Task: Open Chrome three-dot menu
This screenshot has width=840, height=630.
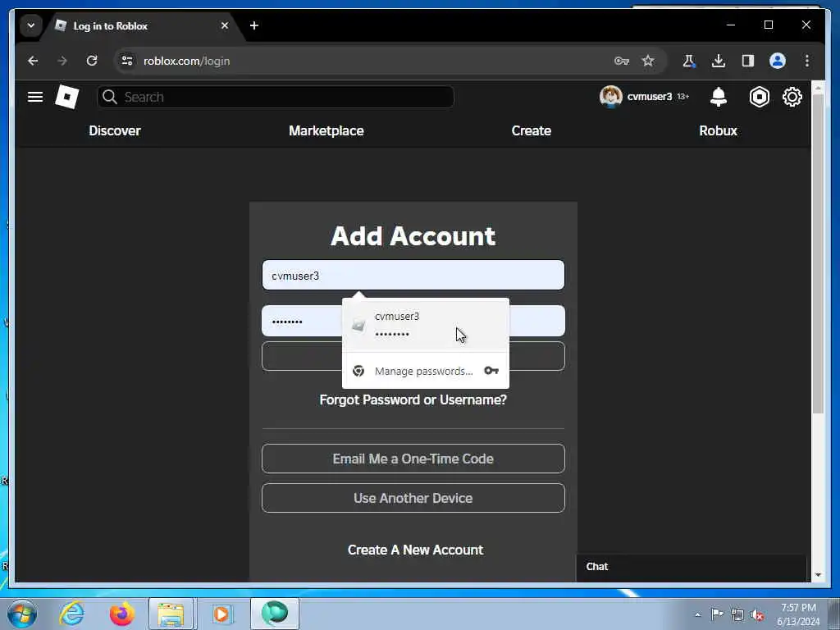Action: [x=807, y=61]
